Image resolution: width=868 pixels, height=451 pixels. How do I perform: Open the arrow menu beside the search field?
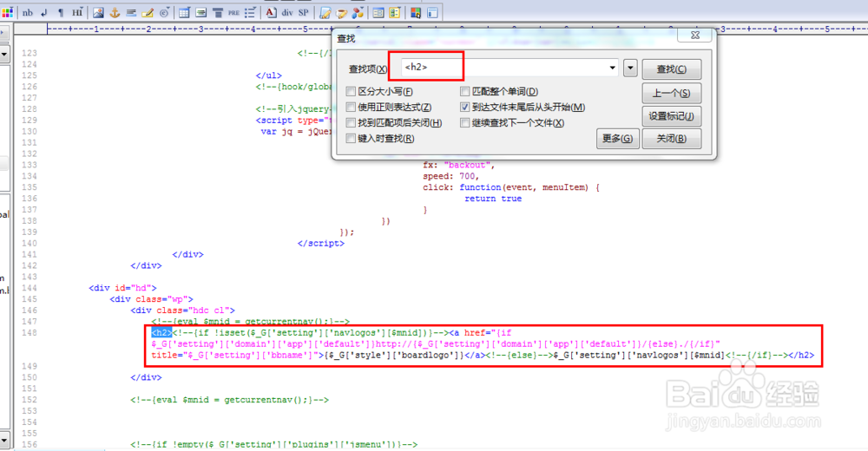630,69
